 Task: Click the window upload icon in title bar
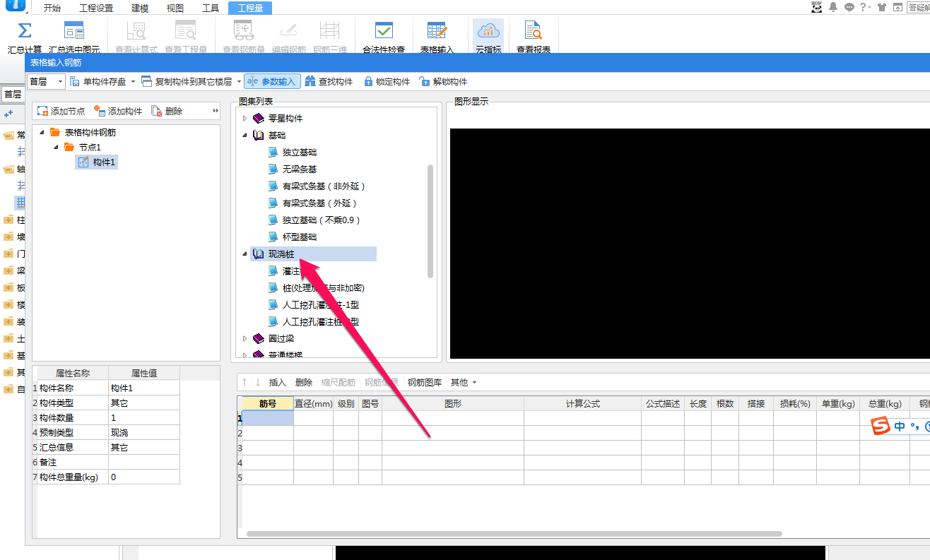tap(897, 7)
